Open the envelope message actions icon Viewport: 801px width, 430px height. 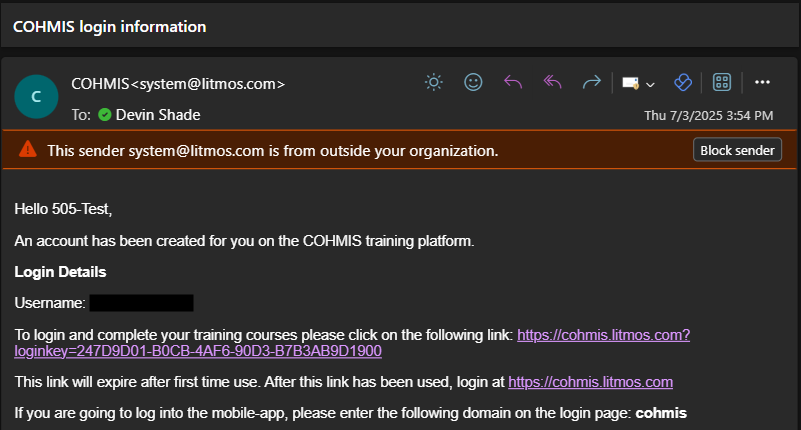(630, 83)
